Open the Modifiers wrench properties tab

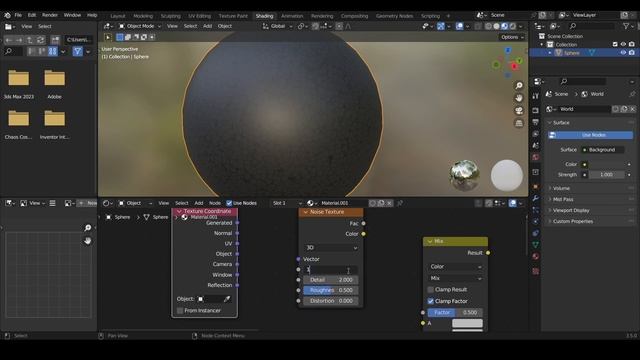536,198
